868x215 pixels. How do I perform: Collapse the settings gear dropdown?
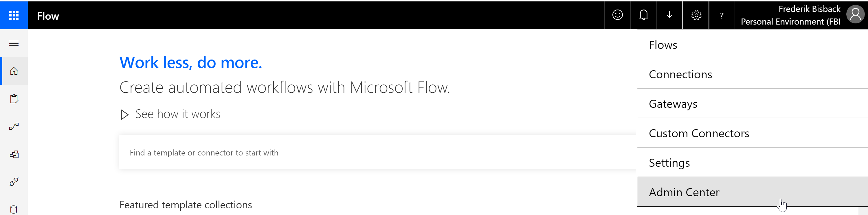click(696, 15)
